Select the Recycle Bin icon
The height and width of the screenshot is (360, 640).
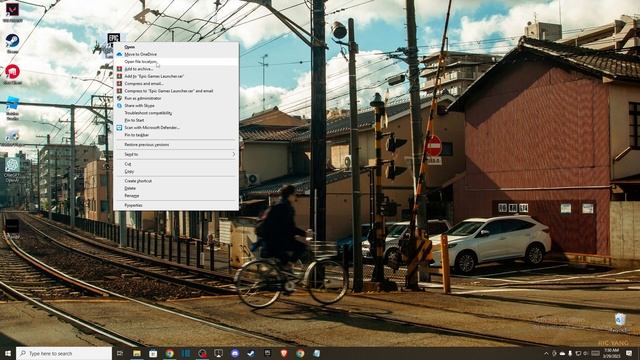tap(620, 322)
